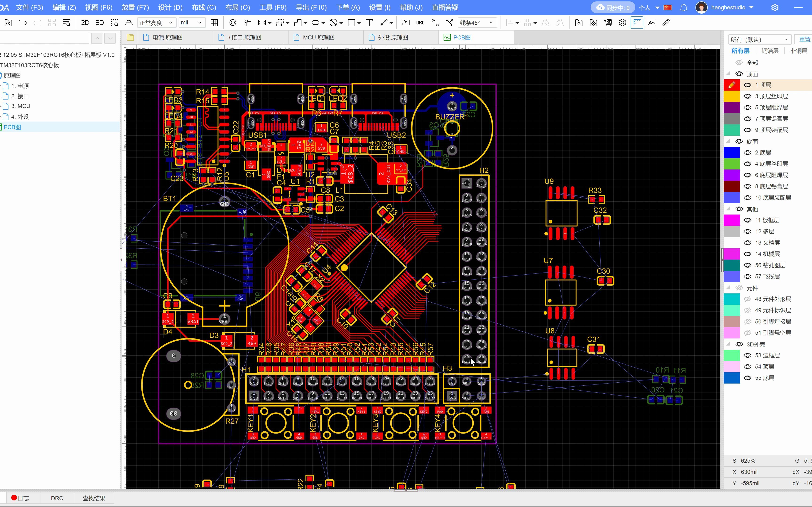This screenshot has width=812, height=507.
Task: Open the cart/order icon in toolbar
Action: pyautogui.click(x=608, y=23)
